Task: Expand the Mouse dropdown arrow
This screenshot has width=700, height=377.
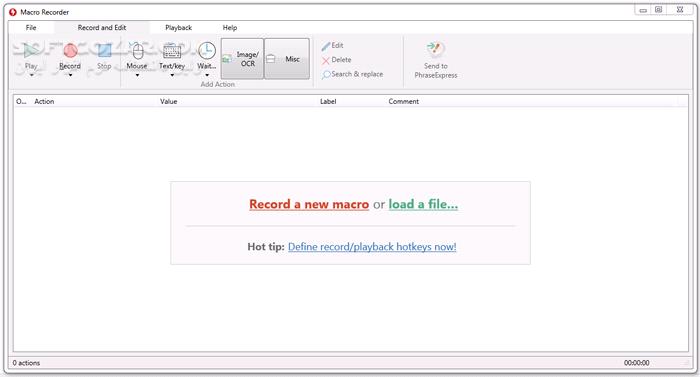Action: pyautogui.click(x=137, y=75)
